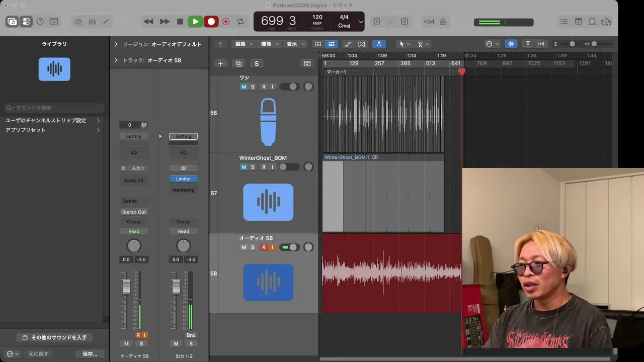Stop playback with the Stop button
This screenshot has height=362, width=644.
(180, 22)
